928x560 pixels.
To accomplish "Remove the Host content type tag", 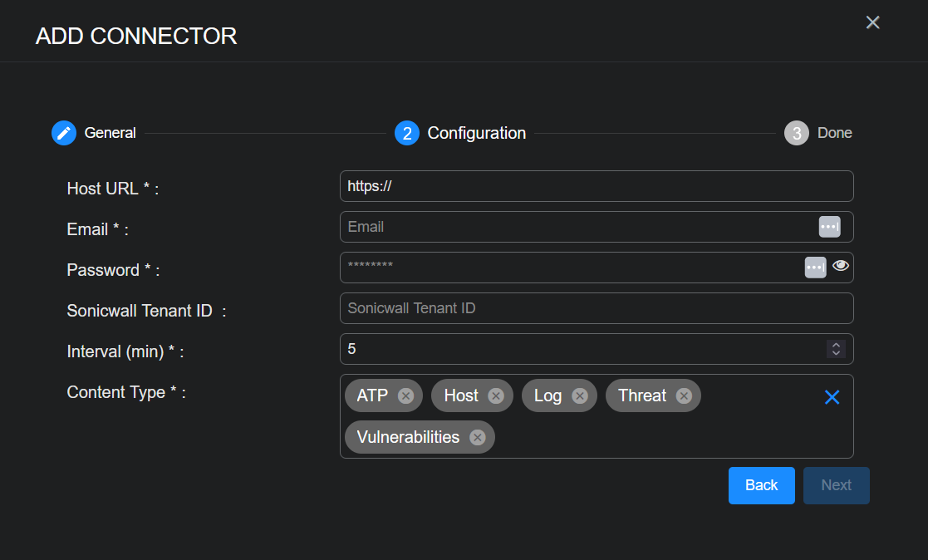I will click(496, 395).
